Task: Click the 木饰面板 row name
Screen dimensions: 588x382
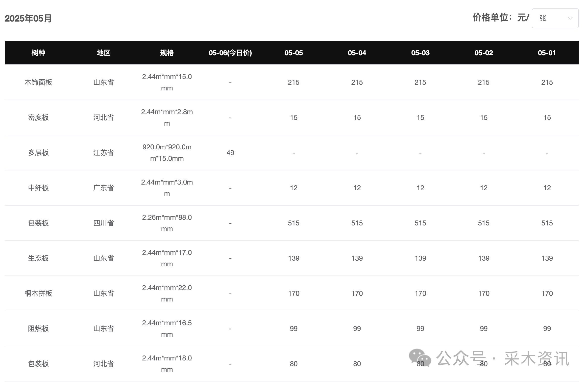Action: click(x=38, y=82)
